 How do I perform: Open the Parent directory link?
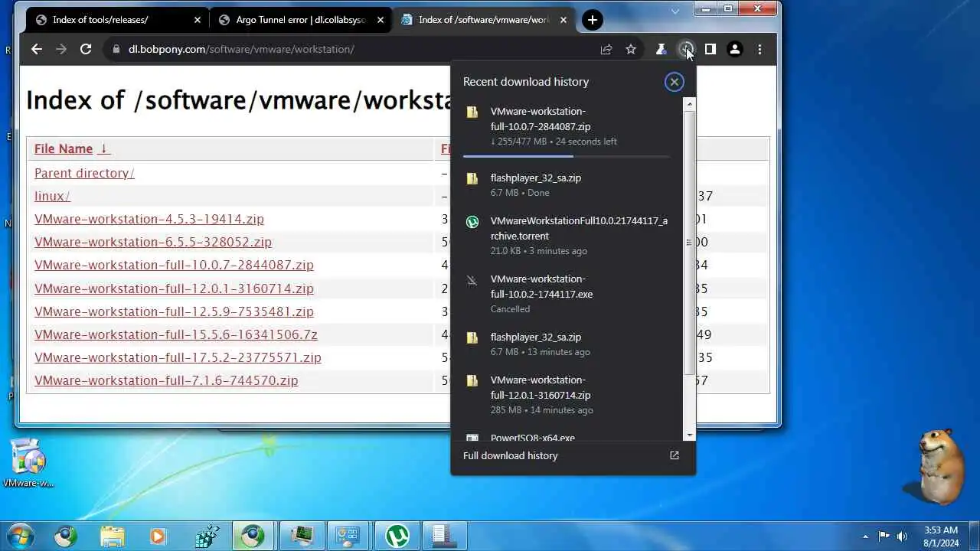click(x=84, y=173)
